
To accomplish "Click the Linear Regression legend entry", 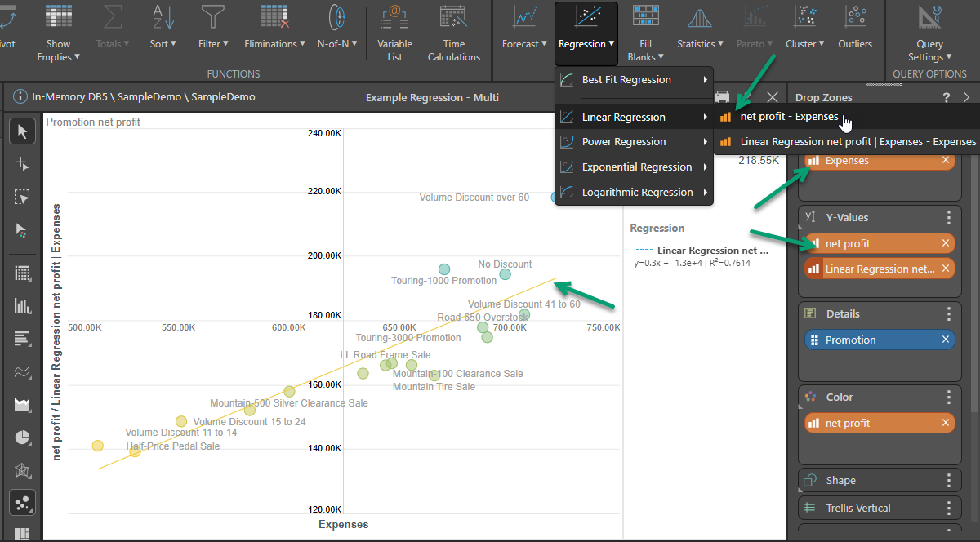I will [702, 251].
